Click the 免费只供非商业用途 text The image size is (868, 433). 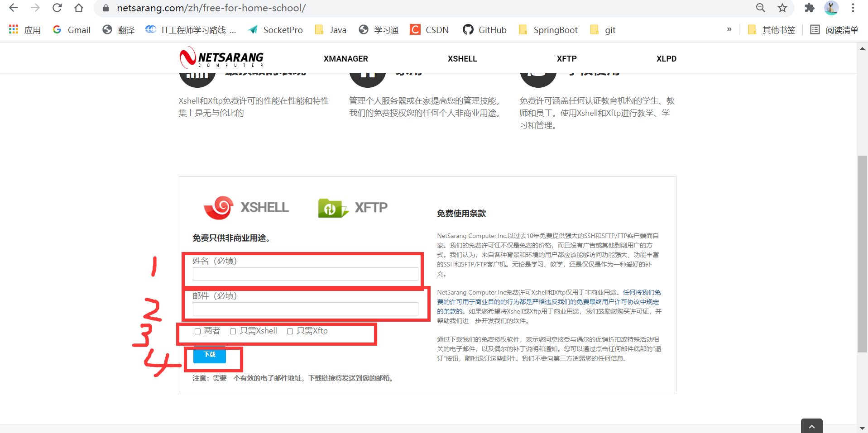coord(231,238)
